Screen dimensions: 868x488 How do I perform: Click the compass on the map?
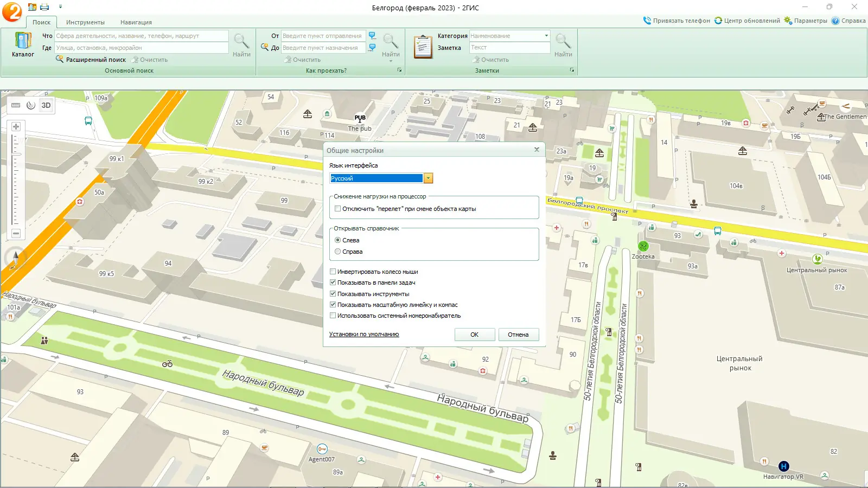15,259
